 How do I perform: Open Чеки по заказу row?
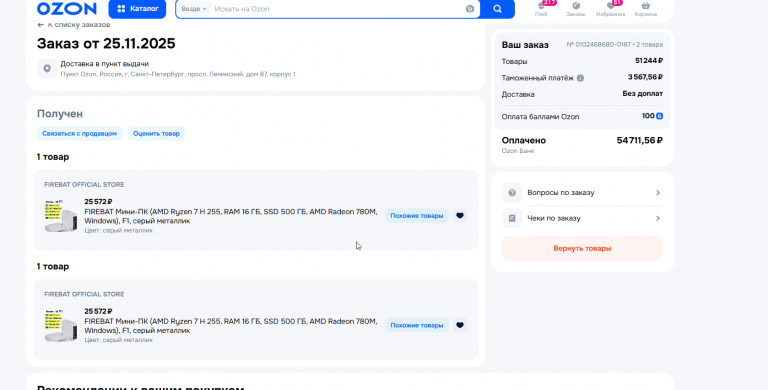tap(582, 218)
